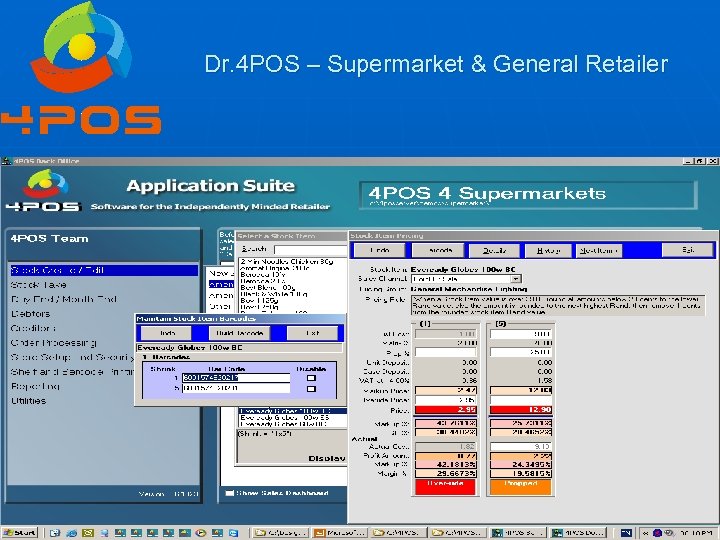The height and width of the screenshot is (540, 720).
Task: Tick Disable checkbox for second barcode row
Action: pyautogui.click(x=311, y=389)
